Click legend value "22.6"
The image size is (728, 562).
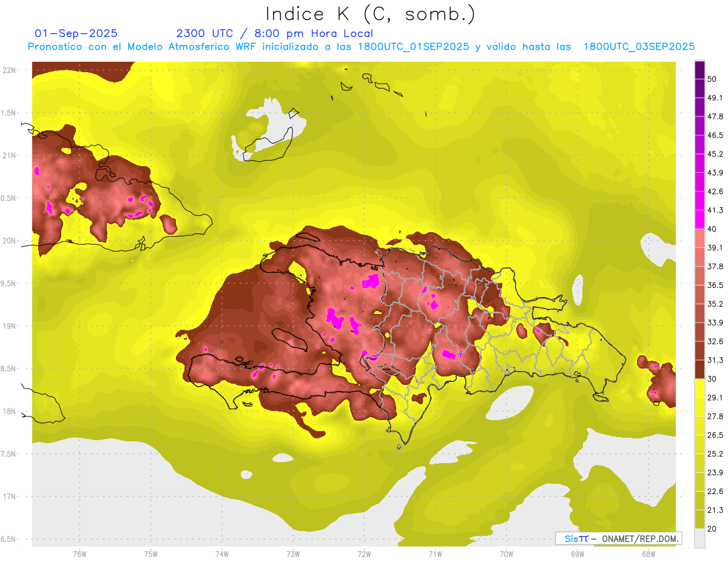(715, 491)
